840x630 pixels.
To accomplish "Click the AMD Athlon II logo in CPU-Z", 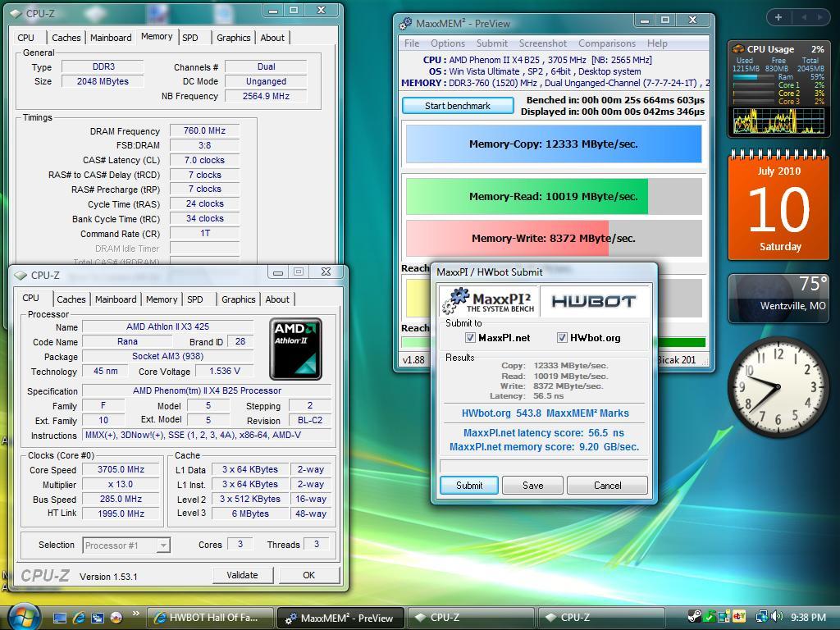I will click(295, 349).
